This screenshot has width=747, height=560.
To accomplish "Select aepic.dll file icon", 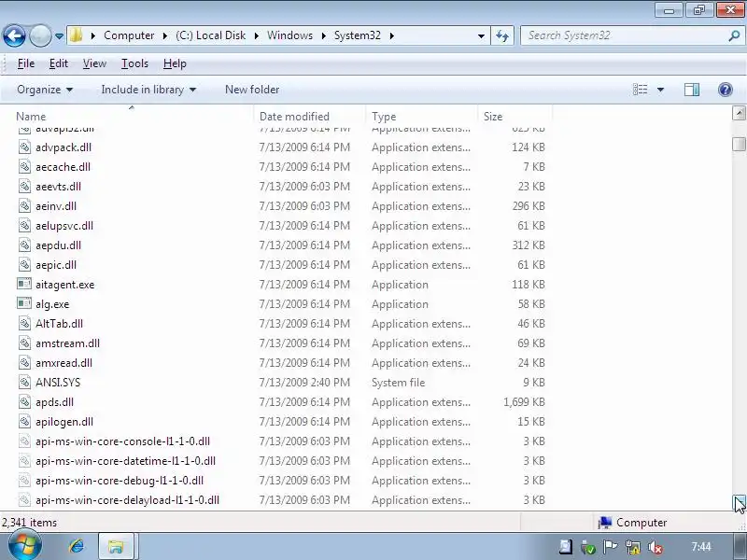I will click(24, 264).
